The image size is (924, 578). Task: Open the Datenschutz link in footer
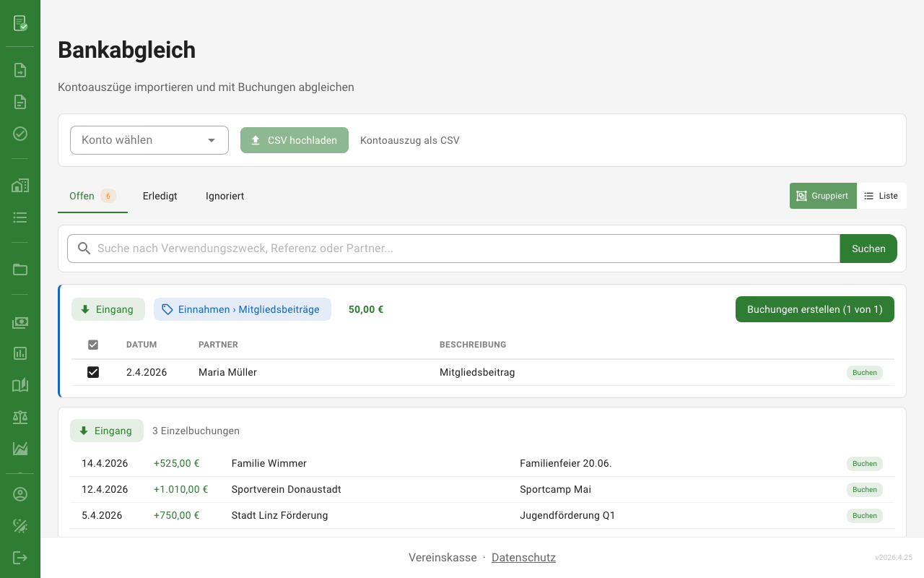523,558
